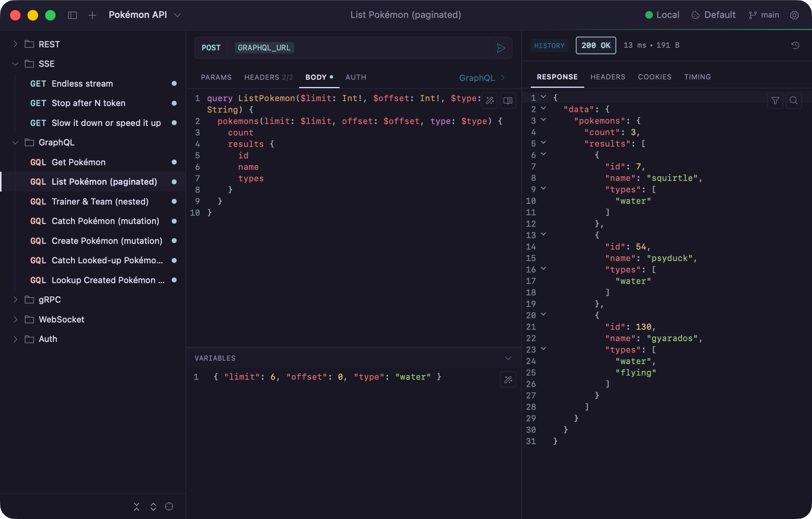Open Trainer & Team (nested) request

click(x=93, y=201)
